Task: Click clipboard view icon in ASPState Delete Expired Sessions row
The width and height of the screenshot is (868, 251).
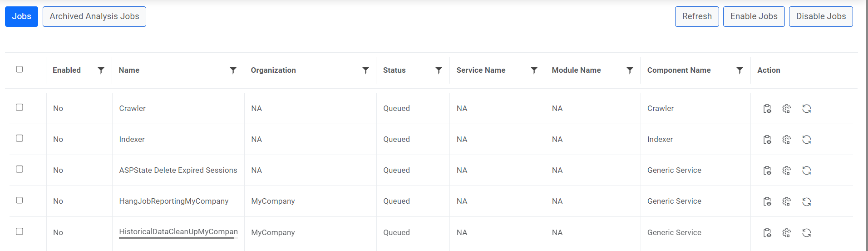Action: click(x=767, y=171)
